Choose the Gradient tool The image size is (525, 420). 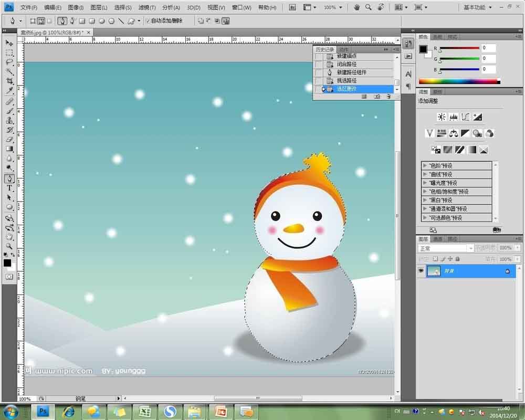point(9,149)
